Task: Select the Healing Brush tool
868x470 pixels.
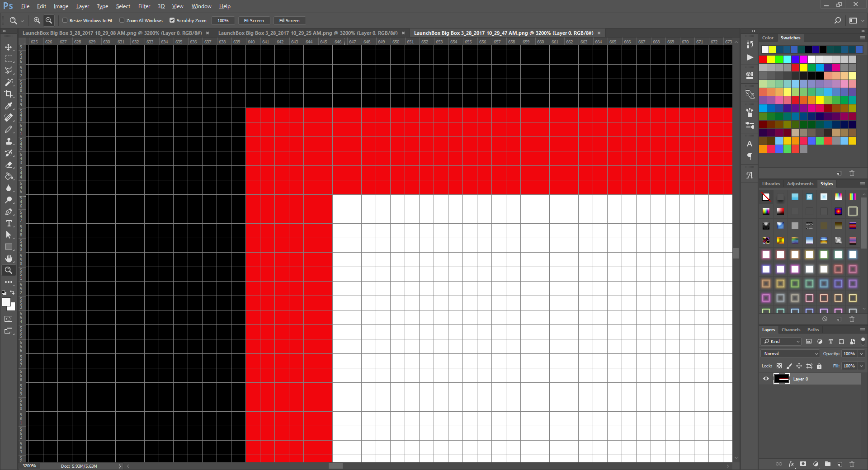Action: point(9,117)
